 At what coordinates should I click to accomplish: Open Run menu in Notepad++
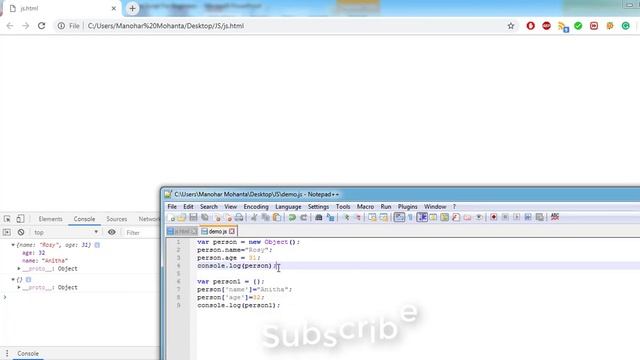coord(386,207)
